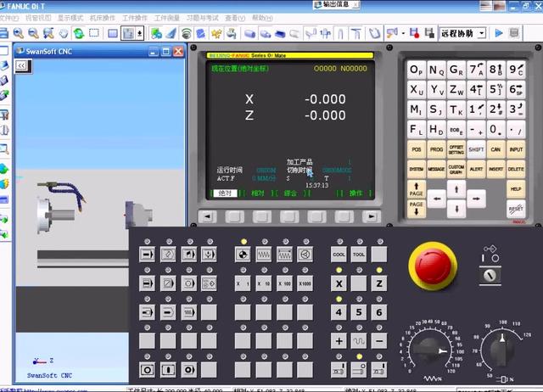Screen dimensions: 543x392
Task: Click the CUSTOM GRAPH key
Action: coord(456,169)
